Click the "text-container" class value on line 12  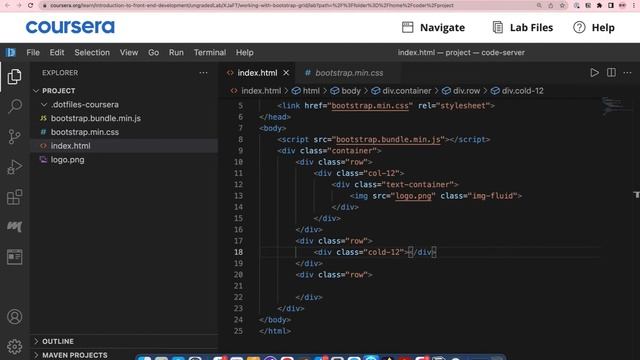(420, 184)
